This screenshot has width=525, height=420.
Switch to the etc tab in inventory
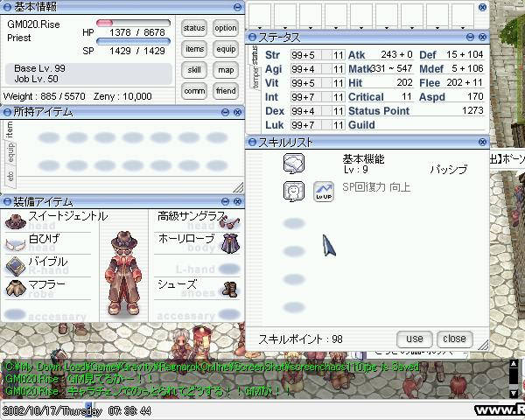click(x=10, y=176)
